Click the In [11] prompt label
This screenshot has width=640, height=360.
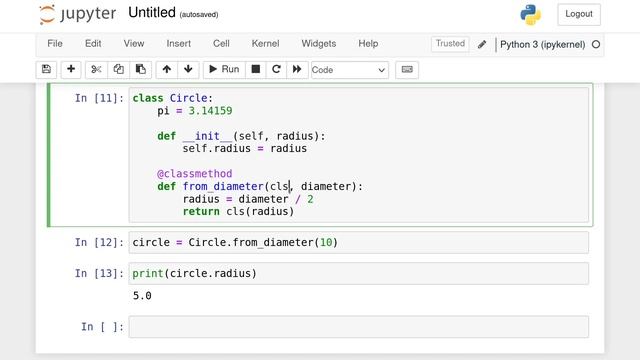point(99,98)
